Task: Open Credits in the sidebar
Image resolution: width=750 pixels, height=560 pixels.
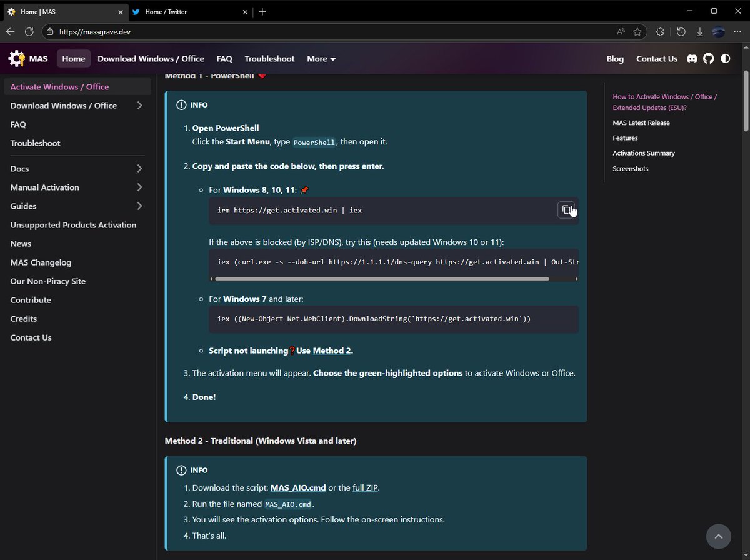Action: pos(24,319)
